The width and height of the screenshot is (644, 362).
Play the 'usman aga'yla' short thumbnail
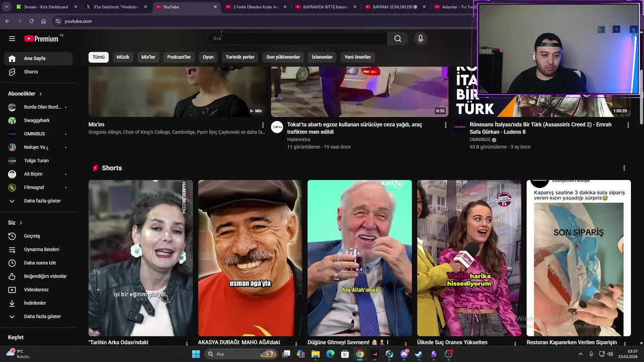[x=250, y=258]
